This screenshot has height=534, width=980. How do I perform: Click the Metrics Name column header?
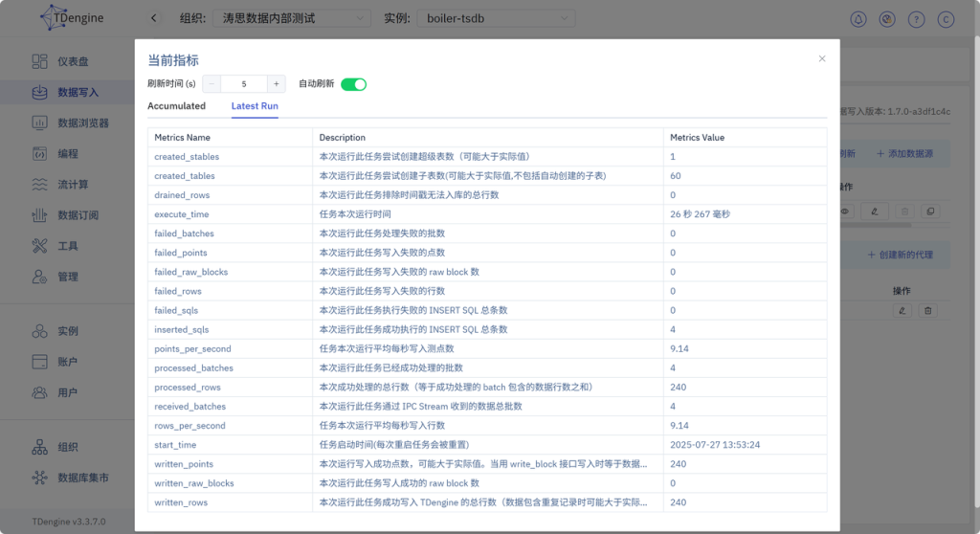pos(182,138)
